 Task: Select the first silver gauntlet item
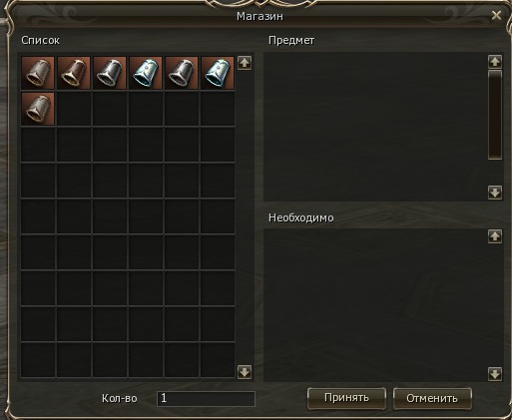38,73
